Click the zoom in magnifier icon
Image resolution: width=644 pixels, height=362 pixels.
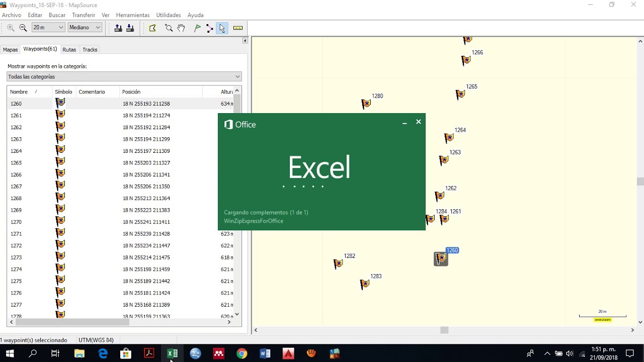(11, 28)
